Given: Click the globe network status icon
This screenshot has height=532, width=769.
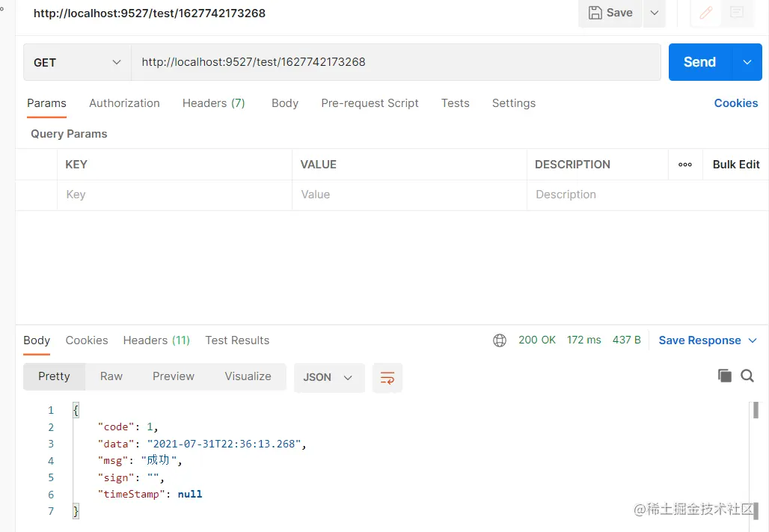Looking at the screenshot, I should [x=499, y=340].
